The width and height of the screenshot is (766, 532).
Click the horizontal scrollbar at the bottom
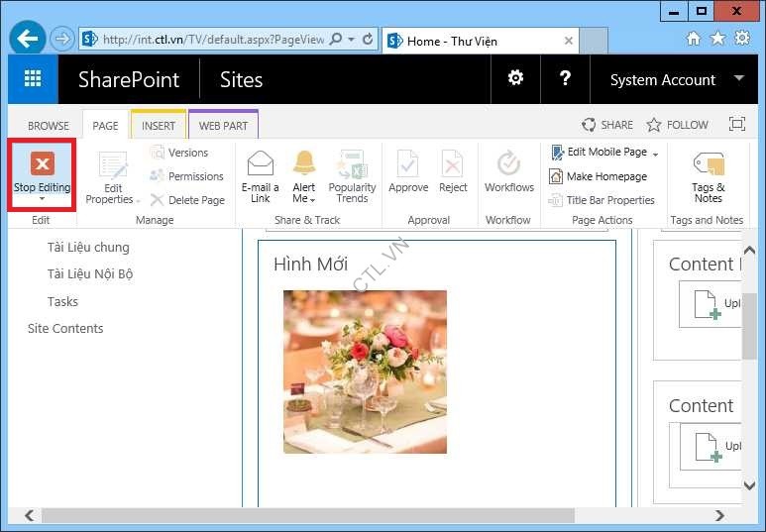[x=307, y=516]
